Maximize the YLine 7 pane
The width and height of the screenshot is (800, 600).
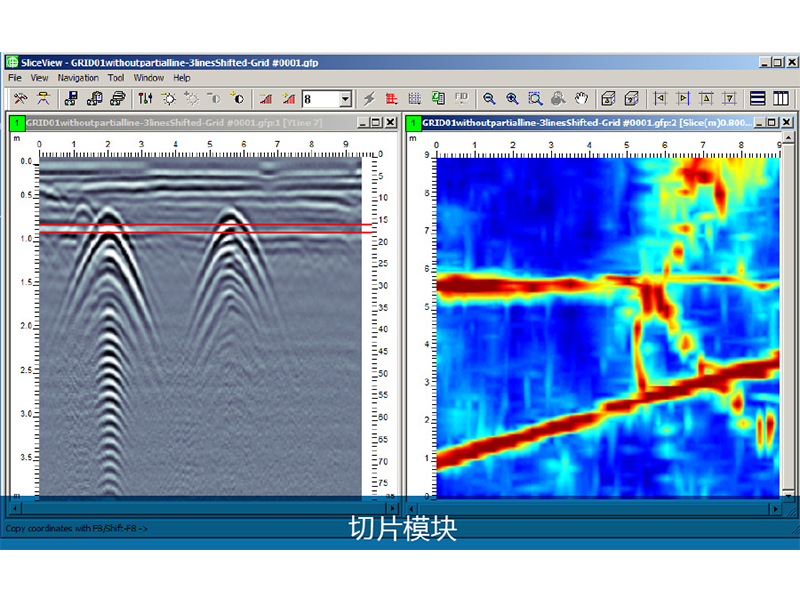(x=377, y=122)
